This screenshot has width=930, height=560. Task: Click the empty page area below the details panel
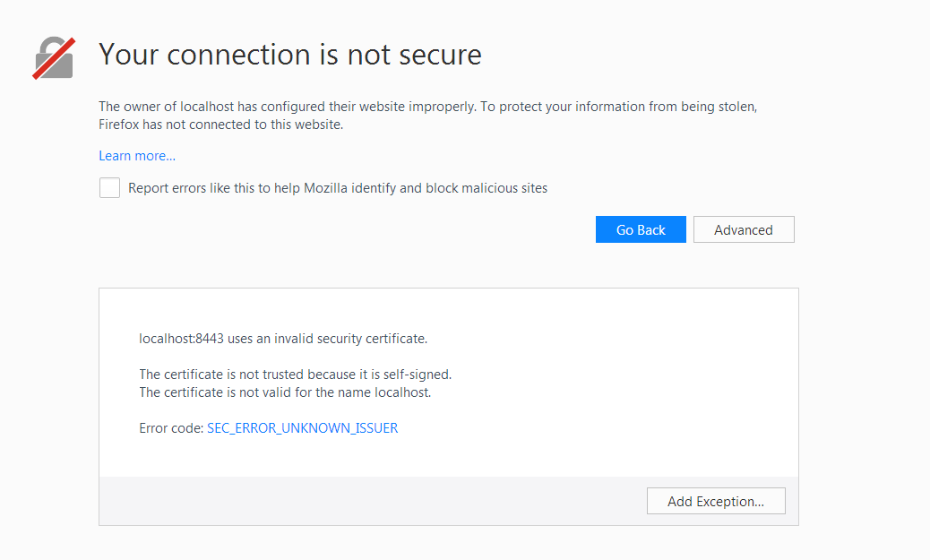coord(448,543)
